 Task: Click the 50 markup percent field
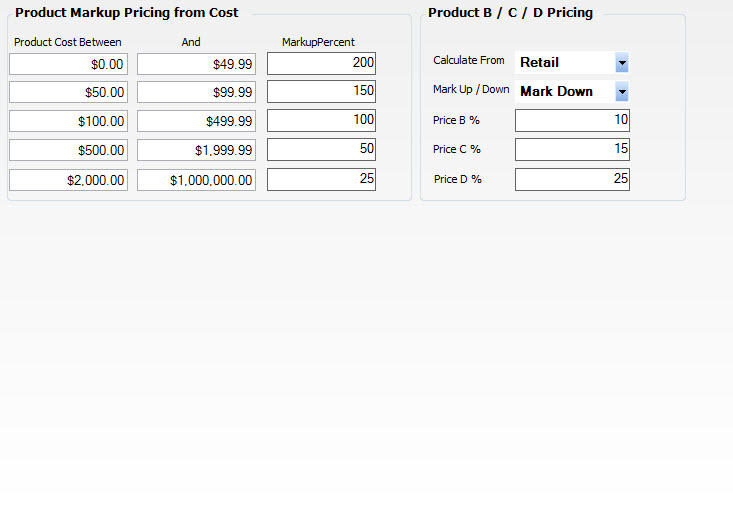[x=321, y=150]
